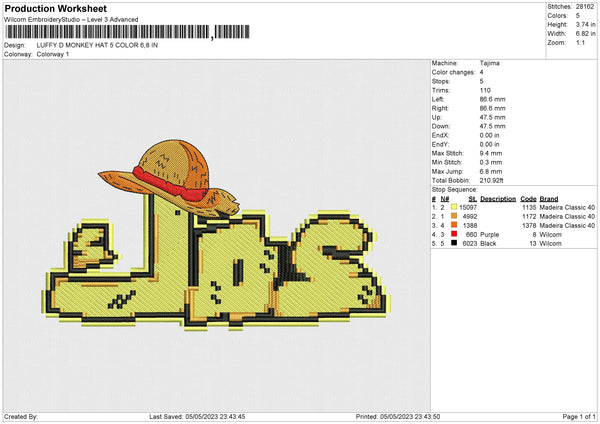
Task: Click the stitch count 15097 in row 1
Action: (x=468, y=207)
